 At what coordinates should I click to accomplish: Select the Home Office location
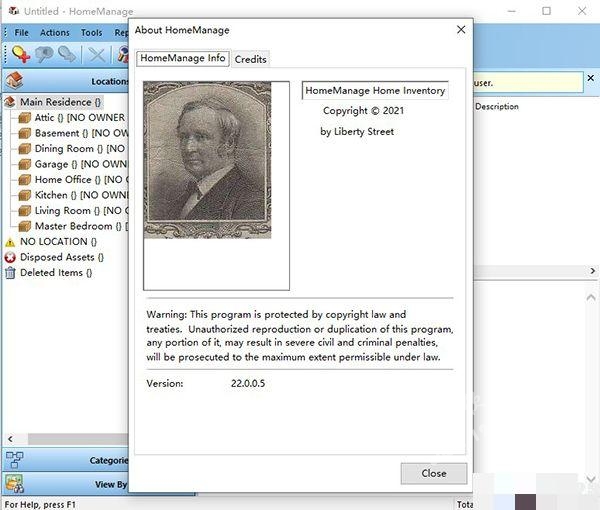[x=82, y=179]
